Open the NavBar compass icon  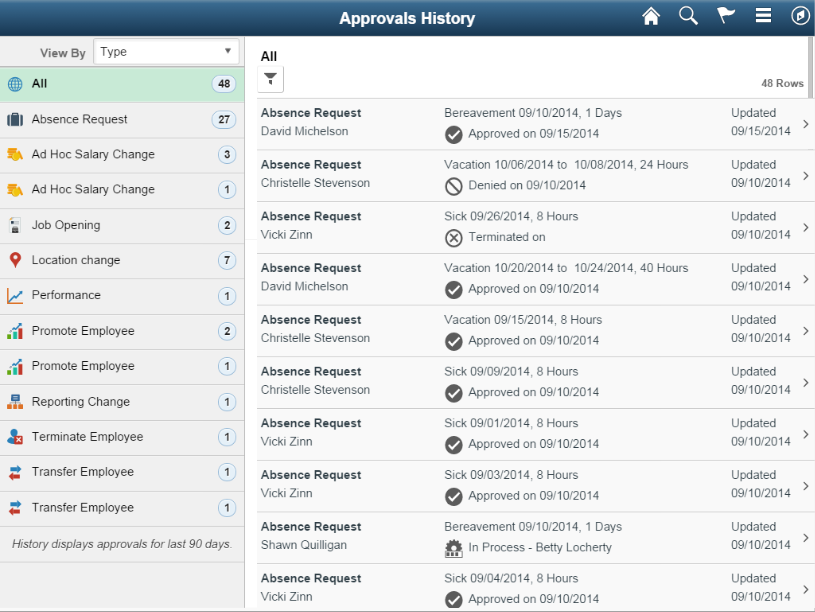pyautogui.click(x=796, y=16)
